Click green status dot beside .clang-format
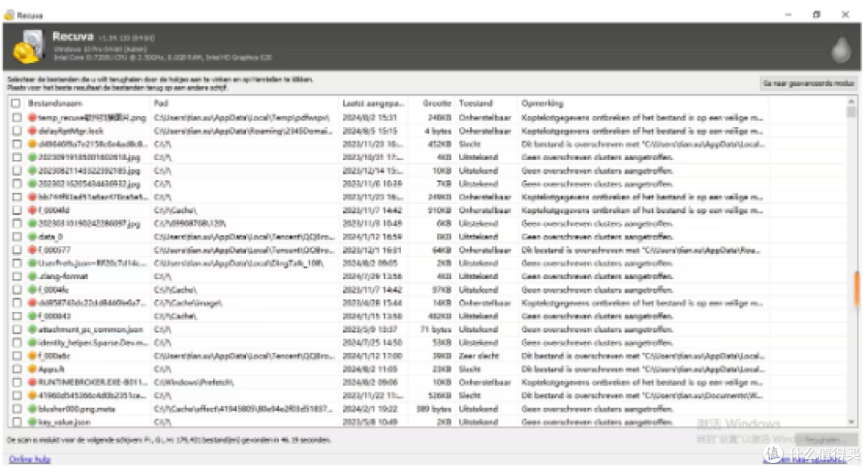 tap(33, 277)
